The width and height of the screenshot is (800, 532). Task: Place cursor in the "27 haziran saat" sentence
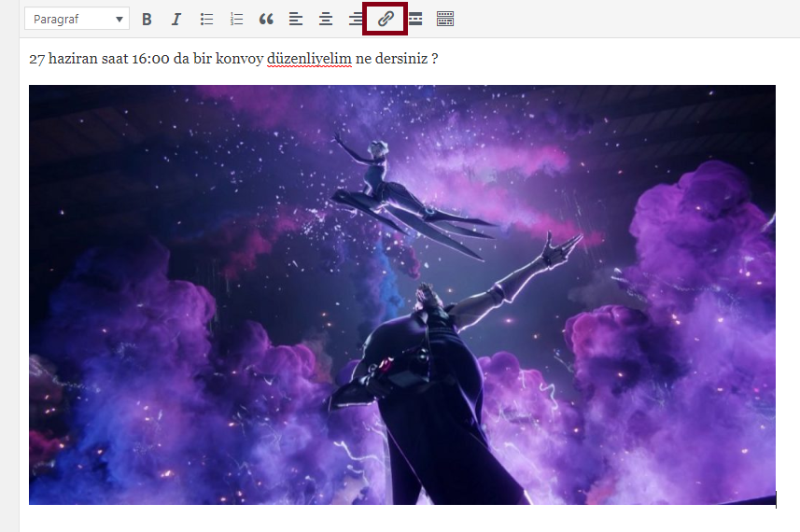point(233,59)
